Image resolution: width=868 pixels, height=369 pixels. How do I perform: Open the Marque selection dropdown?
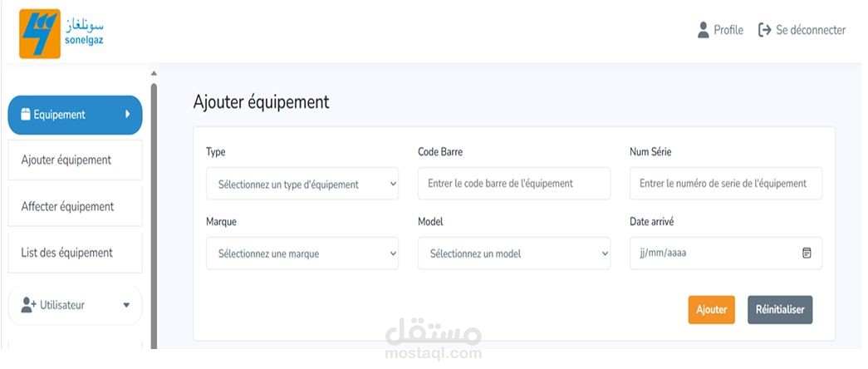(x=302, y=253)
